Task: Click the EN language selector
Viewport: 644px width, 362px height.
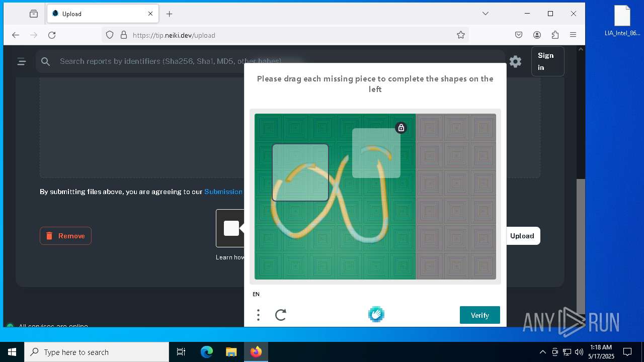Action: 256,294
